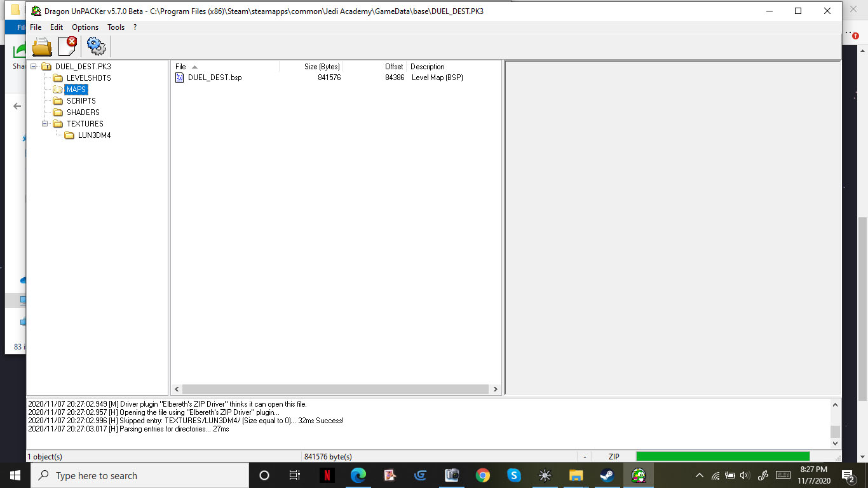Click the log line Parsing entries for directories
The width and height of the screenshot is (868, 488).
[x=128, y=429]
